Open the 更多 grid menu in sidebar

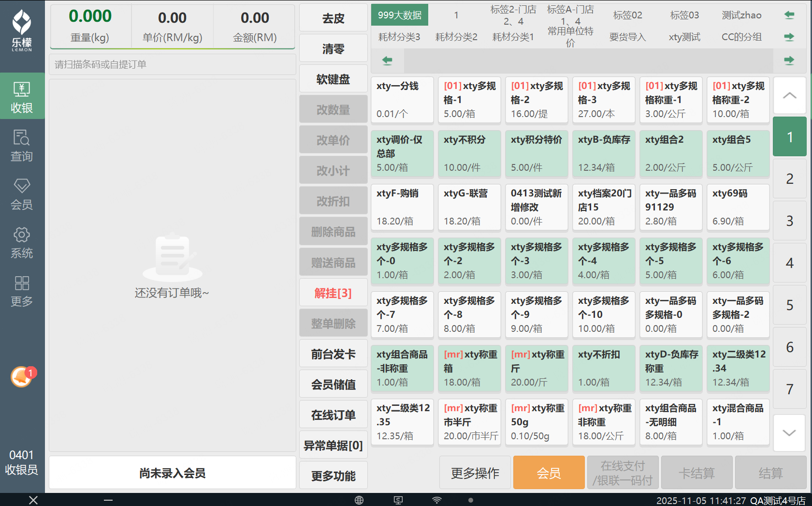pyautogui.click(x=22, y=290)
